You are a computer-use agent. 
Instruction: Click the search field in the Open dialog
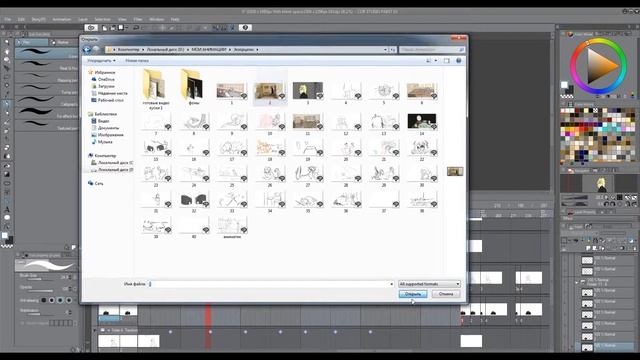coord(432,49)
